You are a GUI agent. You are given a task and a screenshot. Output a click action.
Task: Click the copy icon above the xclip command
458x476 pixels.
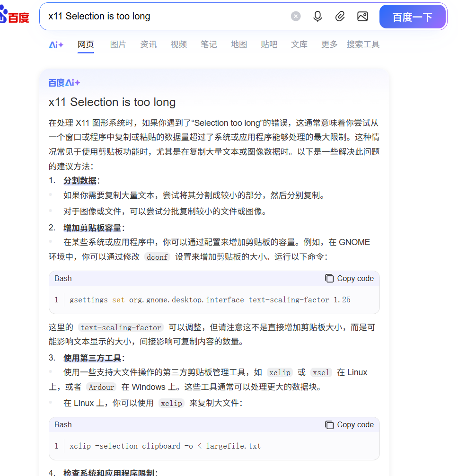tap(329, 425)
